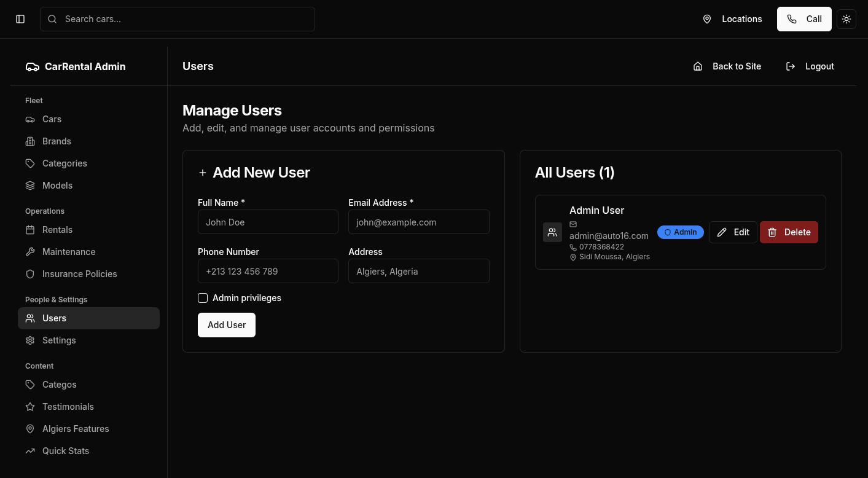Click the Add User button

(227, 325)
